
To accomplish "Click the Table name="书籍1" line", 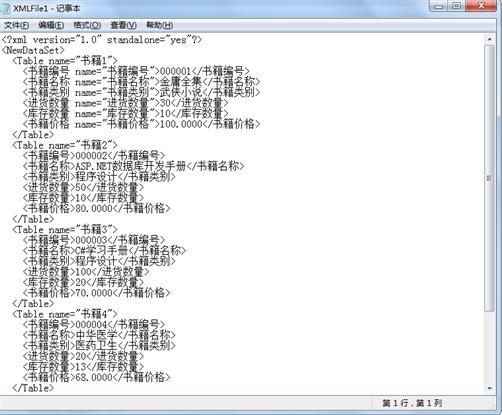I will click(65, 61).
